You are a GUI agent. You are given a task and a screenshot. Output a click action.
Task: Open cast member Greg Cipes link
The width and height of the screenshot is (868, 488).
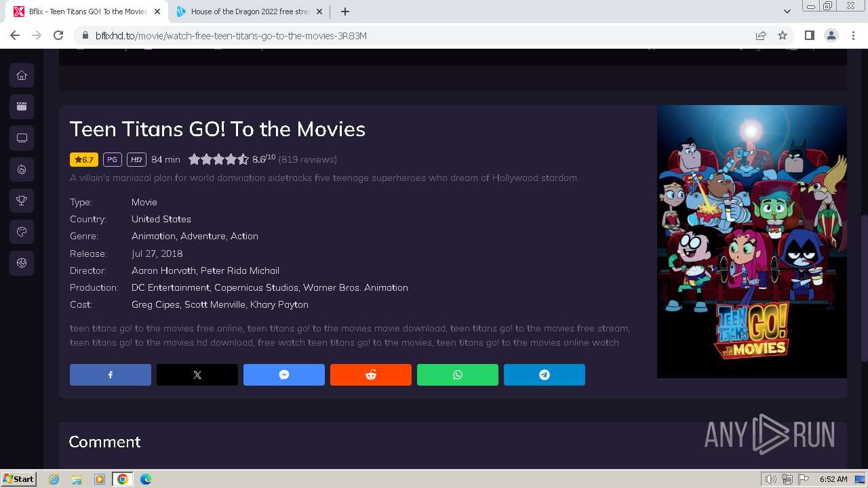[x=155, y=304]
